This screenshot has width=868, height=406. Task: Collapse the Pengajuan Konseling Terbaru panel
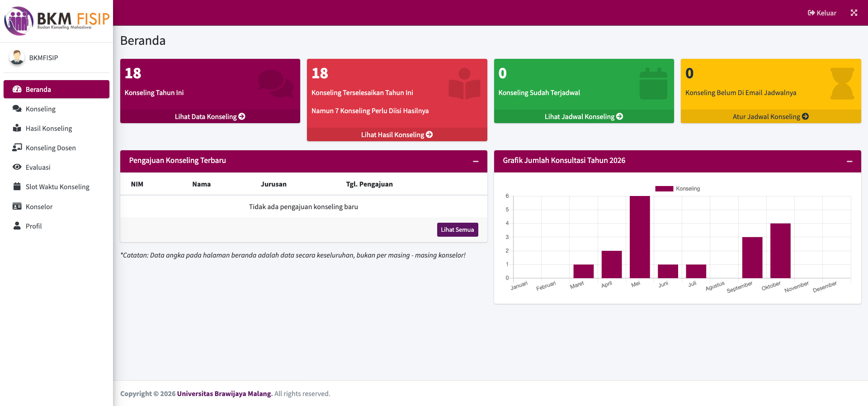point(476,161)
